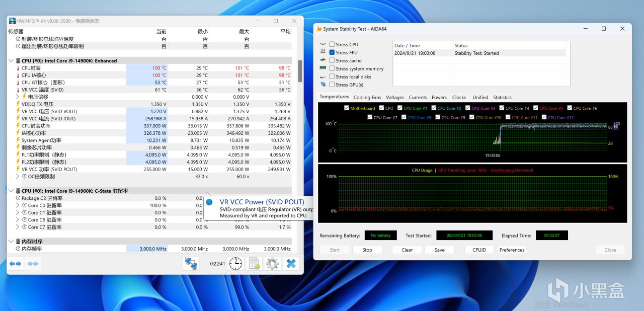Click the GPU icon beside Stress GPU(s)
The width and height of the screenshot is (644, 311).
tap(323, 85)
